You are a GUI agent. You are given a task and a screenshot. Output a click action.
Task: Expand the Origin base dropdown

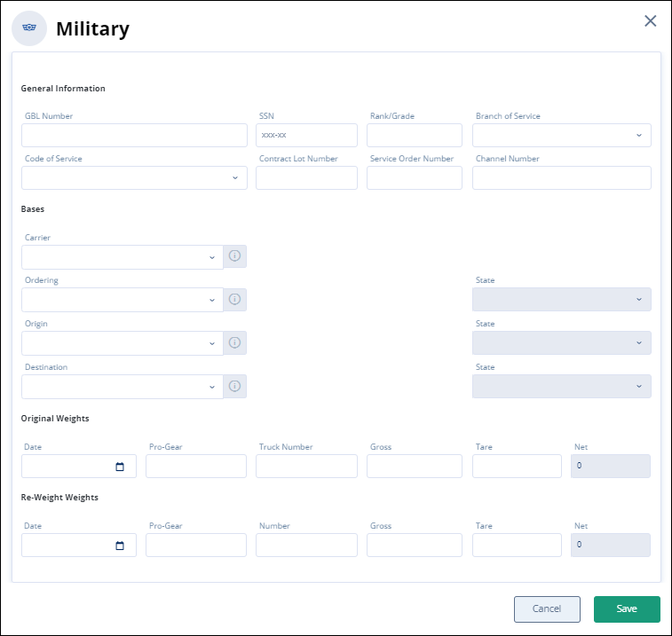pos(122,343)
